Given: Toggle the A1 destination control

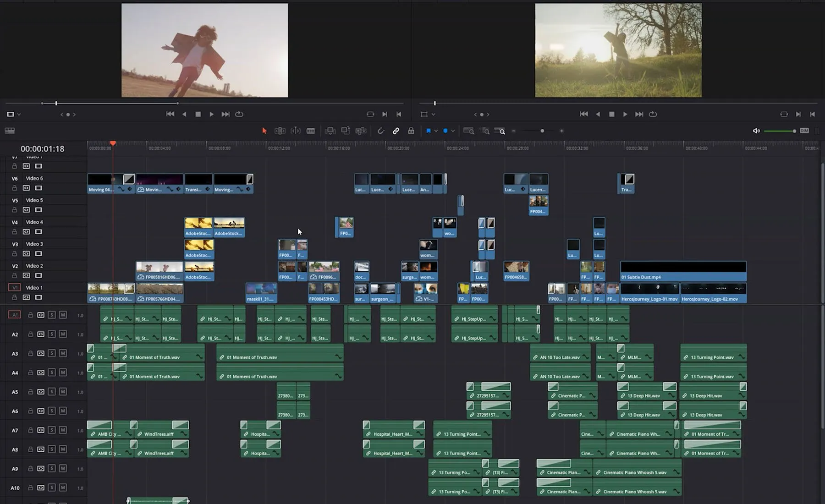Looking at the screenshot, I should tap(15, 315).
